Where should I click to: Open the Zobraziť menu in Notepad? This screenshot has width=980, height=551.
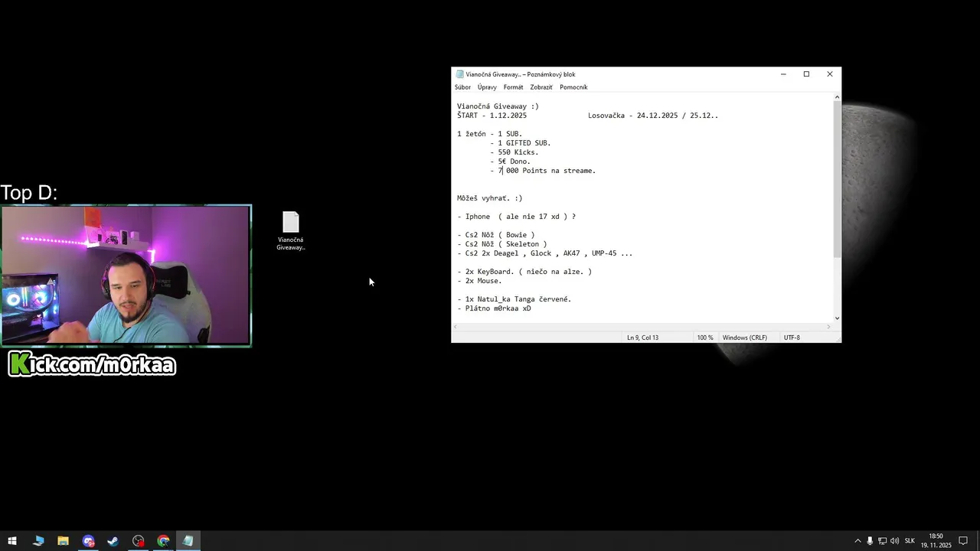541,87
